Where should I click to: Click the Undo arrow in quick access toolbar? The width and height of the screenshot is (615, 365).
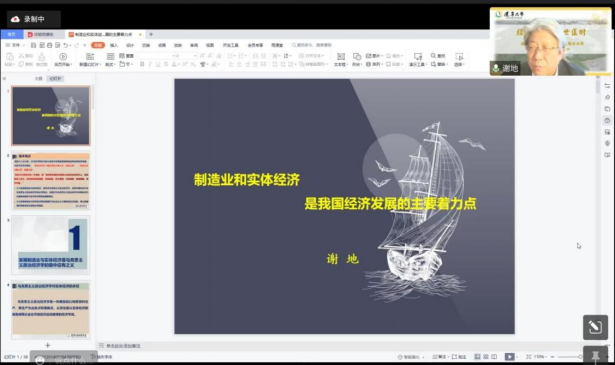(x=66, y=45)
